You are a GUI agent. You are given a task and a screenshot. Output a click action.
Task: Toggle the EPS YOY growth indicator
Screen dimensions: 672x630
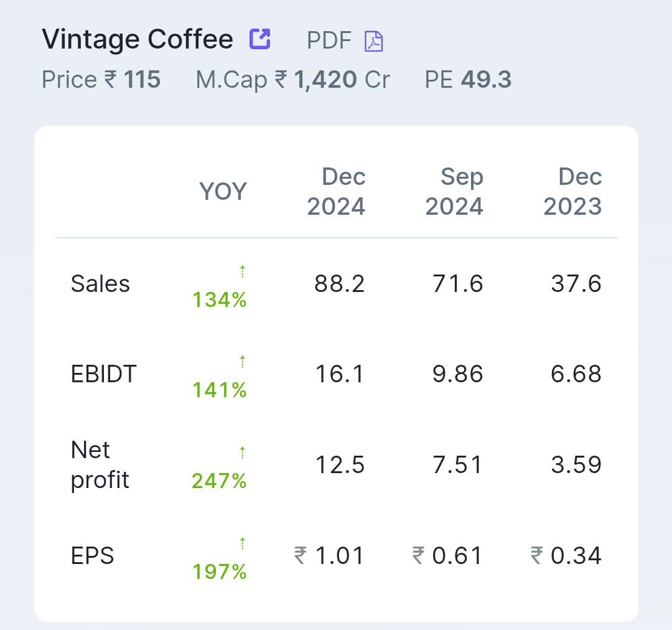tap(221, 572)
